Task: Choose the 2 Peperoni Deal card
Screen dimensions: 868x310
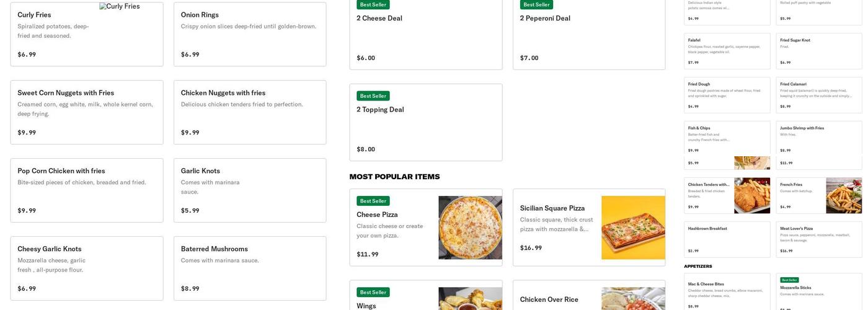Action: pyautogui.click(x=588, y=34)
